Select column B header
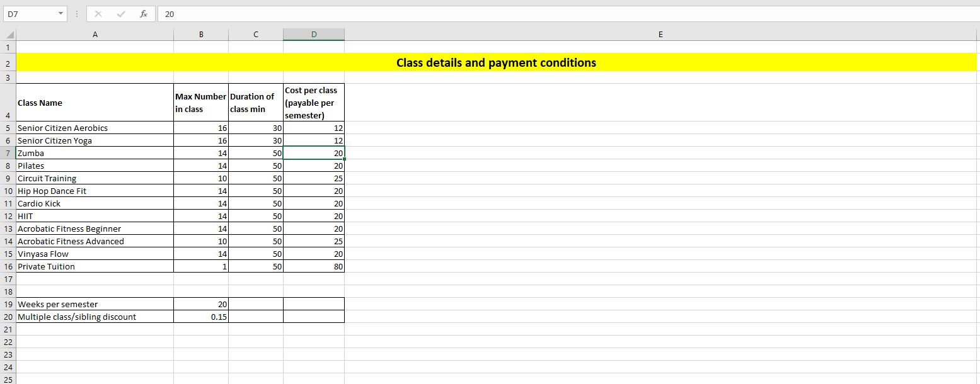The image size is (980, 384). (x=201, y=35)
